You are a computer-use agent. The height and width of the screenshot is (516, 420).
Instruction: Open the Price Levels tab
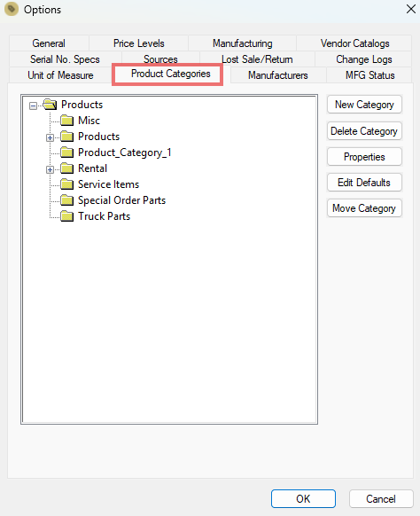(139, 43)
